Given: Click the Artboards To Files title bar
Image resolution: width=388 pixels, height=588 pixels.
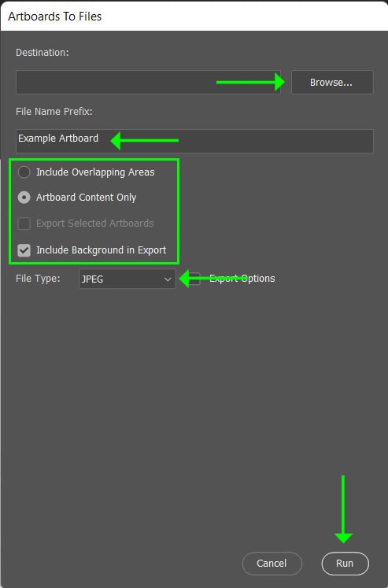Looking at the screenshot, I should [x=194, y=16].
